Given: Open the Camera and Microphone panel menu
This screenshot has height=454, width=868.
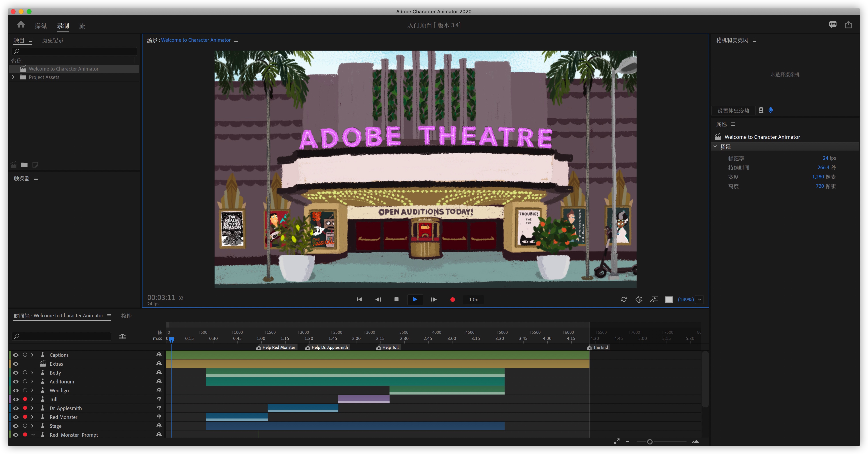Looking at the screenshot, I should pyautogui.click(x=754, y=40).
